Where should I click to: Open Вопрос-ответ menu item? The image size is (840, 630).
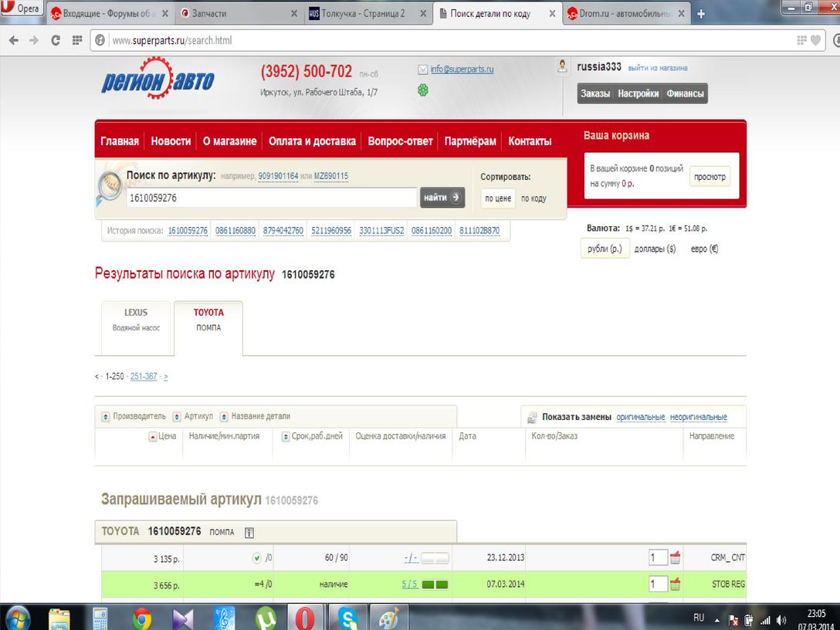(400, 141)
